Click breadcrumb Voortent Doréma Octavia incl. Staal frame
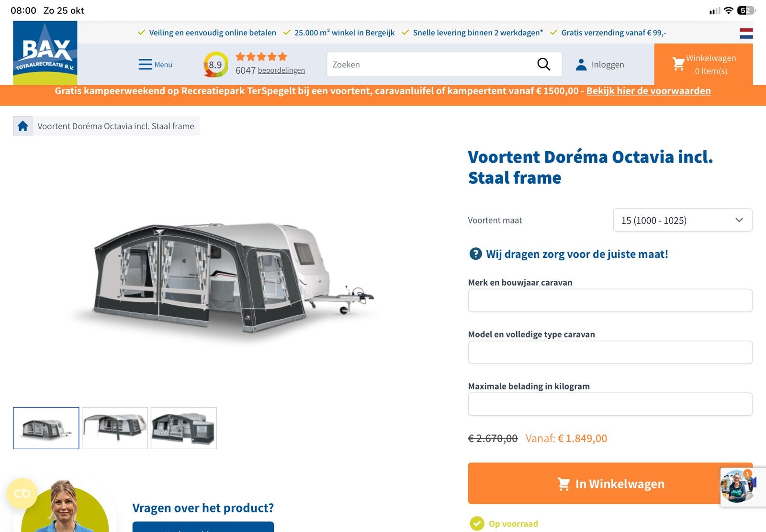This screenshot has height=532, width=766. click(x=116, y=126)
